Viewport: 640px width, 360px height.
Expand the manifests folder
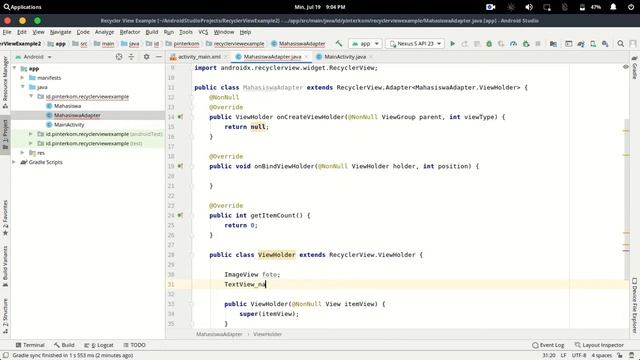pyautogui.click(x=23, y=78)
